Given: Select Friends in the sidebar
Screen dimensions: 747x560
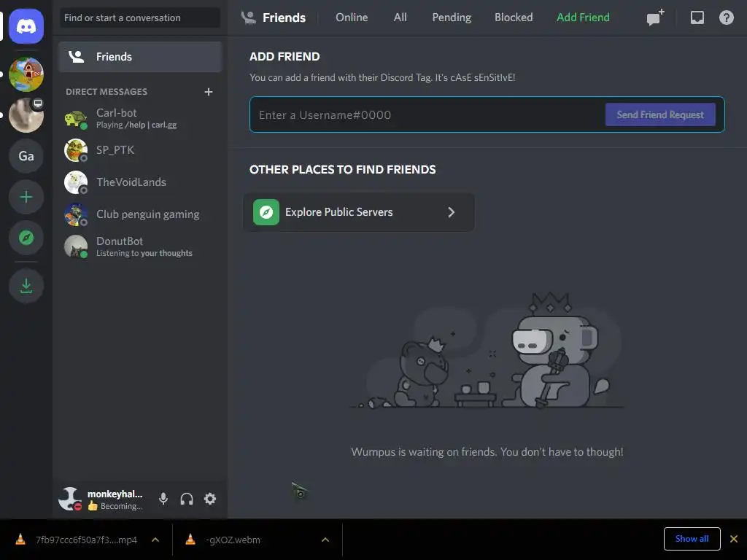Looking at the screenshot, I should coord(140,57).
